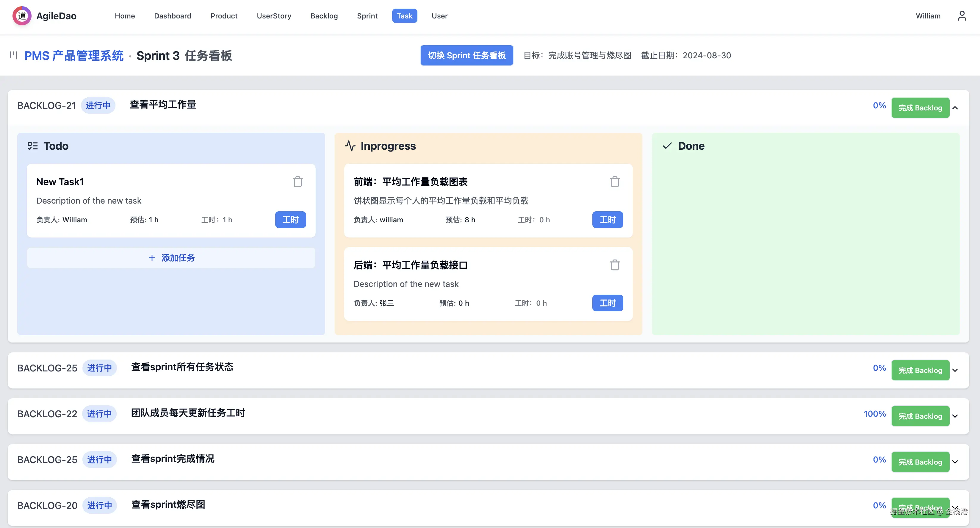Select Dashboard from the top navigation
Screen dimensions: 980x528
point(172,15)
